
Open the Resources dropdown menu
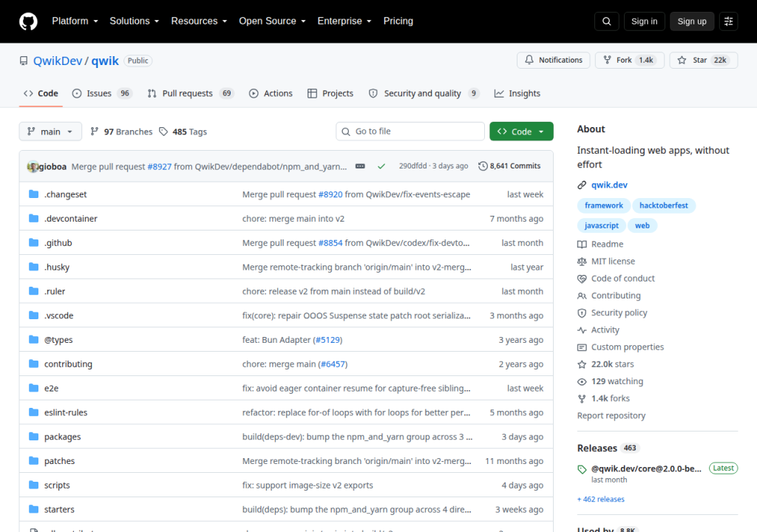[x=199, y=21]
